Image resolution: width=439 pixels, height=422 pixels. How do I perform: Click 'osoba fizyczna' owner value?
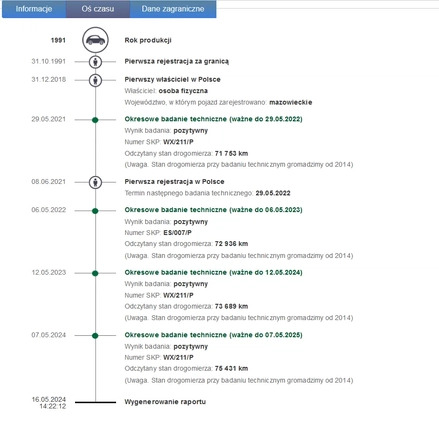(183, 91)
